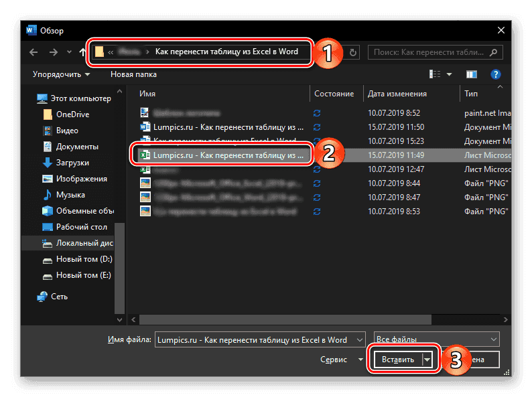Image resolution: width=532 pixels, height=397 pixels.
Task: Sort by the Состояние column header
Action: (x=334, y=94)
